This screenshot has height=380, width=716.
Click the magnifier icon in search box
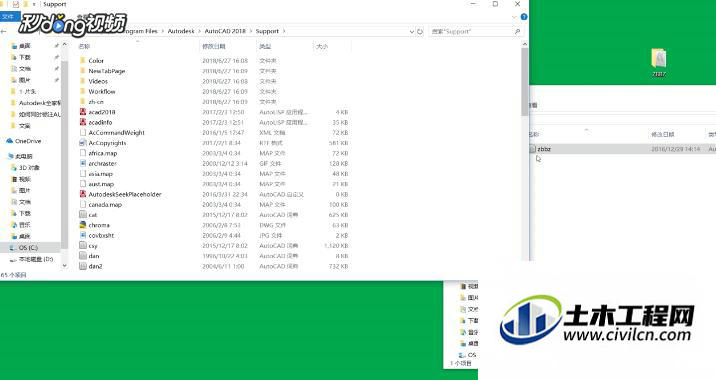517,32
